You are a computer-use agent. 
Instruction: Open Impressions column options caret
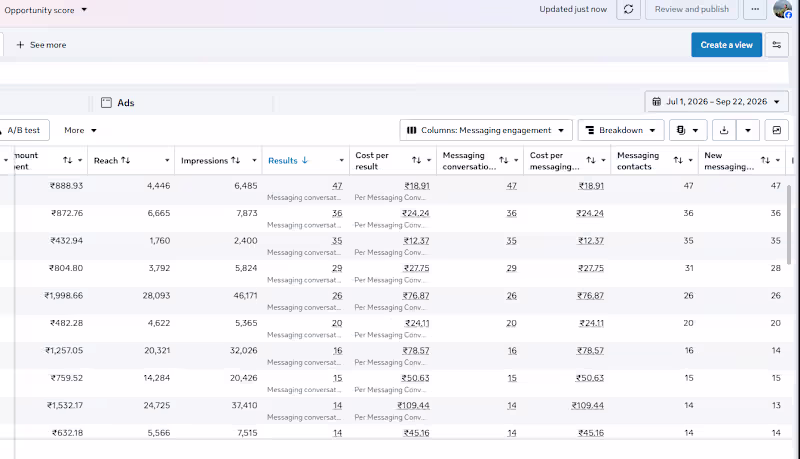tap(254, 160)
